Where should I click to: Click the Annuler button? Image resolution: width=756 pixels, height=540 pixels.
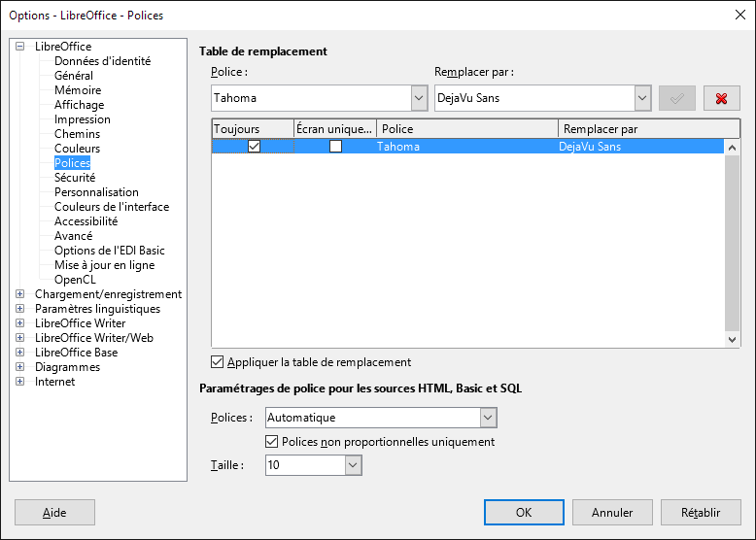[x=612, y=512]
